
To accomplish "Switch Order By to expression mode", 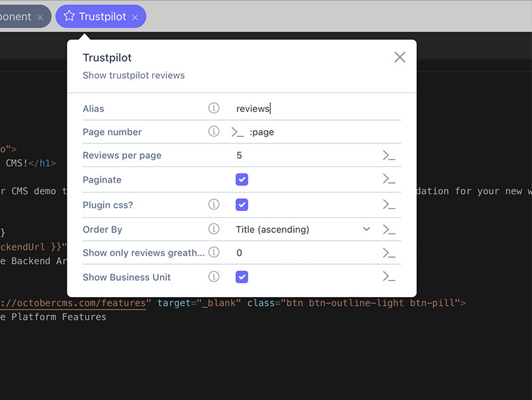I will tap(389, 229).
